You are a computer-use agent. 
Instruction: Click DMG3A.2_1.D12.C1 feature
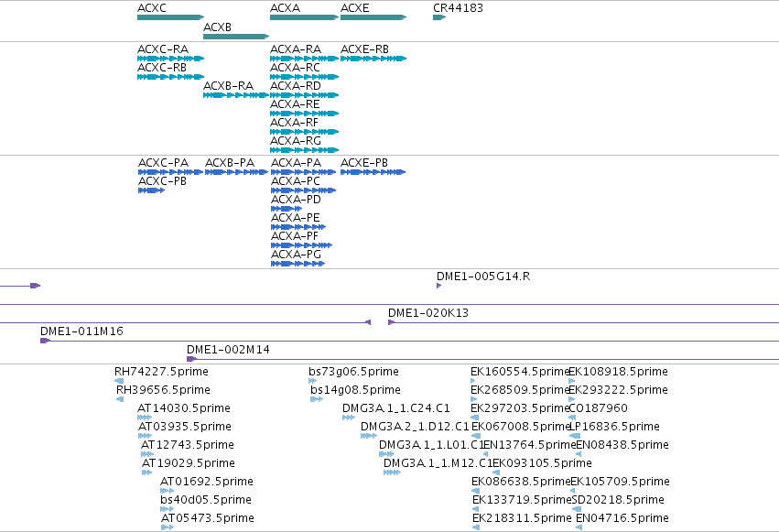pyautogui.click(x=369, y=437)
